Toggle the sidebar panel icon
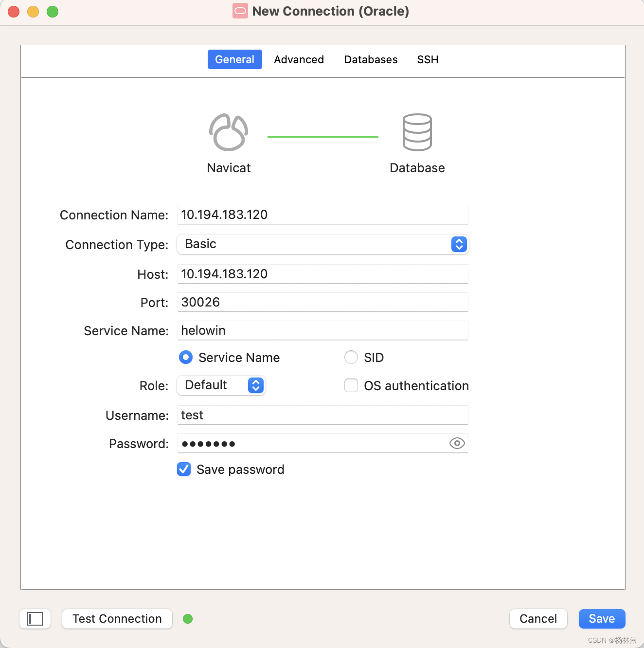 (35, 618)
